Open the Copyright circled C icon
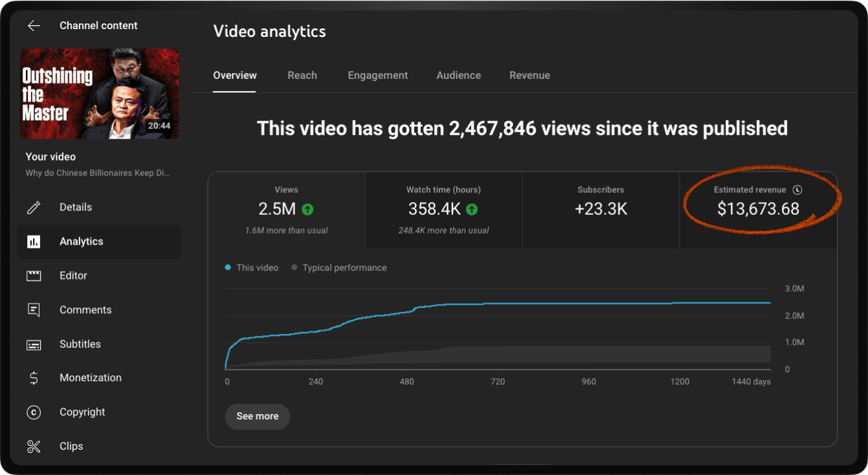The height and width of the screenshot is (475, 868). (x=34, y=412)
